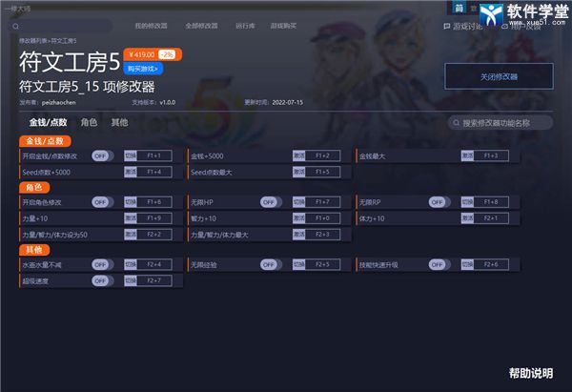Toggle the 开启金钱/点数修改 switch

coord(103,155)
